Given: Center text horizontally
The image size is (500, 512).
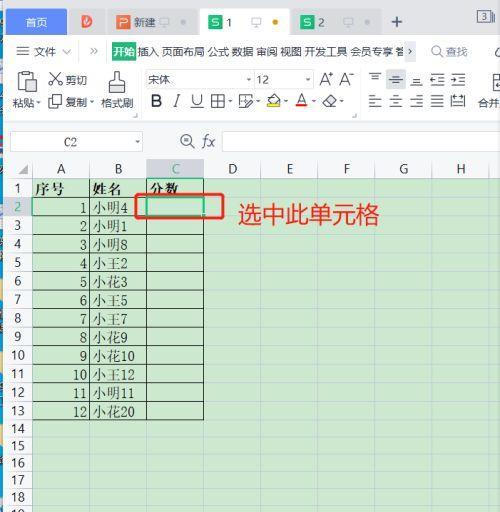Looking at the screenshot, I should 396,101.
